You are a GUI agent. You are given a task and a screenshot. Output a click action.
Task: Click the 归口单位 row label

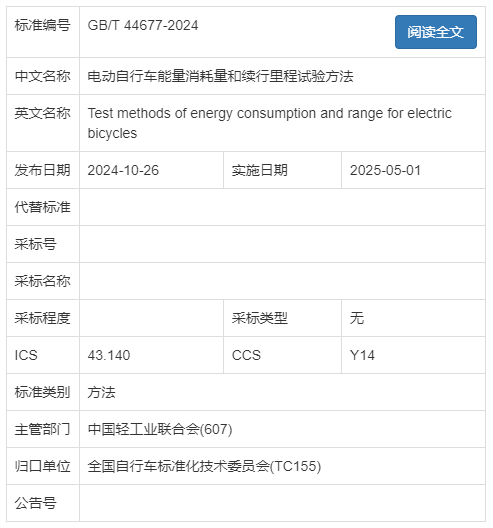[x=42, y=466]
